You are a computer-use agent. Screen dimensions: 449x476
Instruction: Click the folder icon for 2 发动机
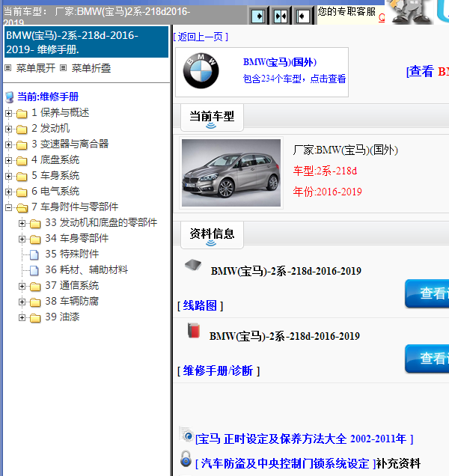point(22,129)
